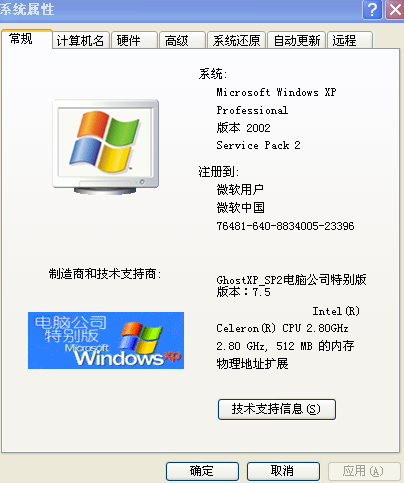This screenshot has height=483, width=404.
Task: Open 技术支持信息 support information
Action: [x=277, y=409]
